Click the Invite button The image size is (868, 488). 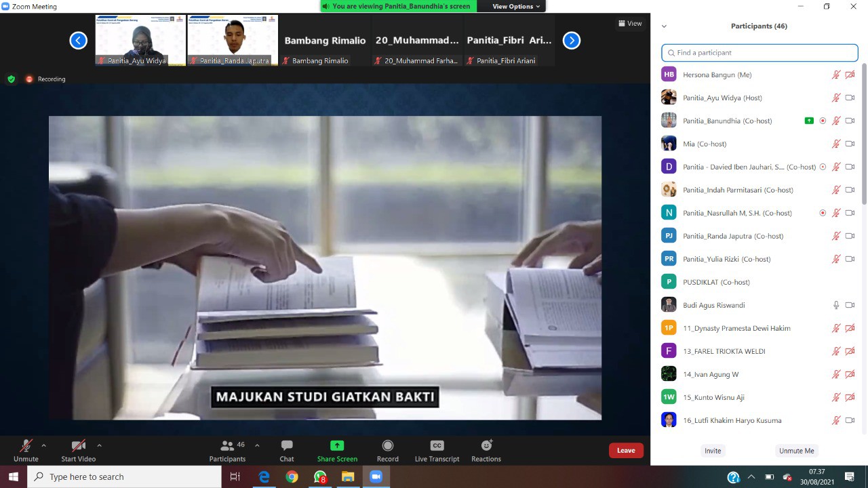pos(713,451)
